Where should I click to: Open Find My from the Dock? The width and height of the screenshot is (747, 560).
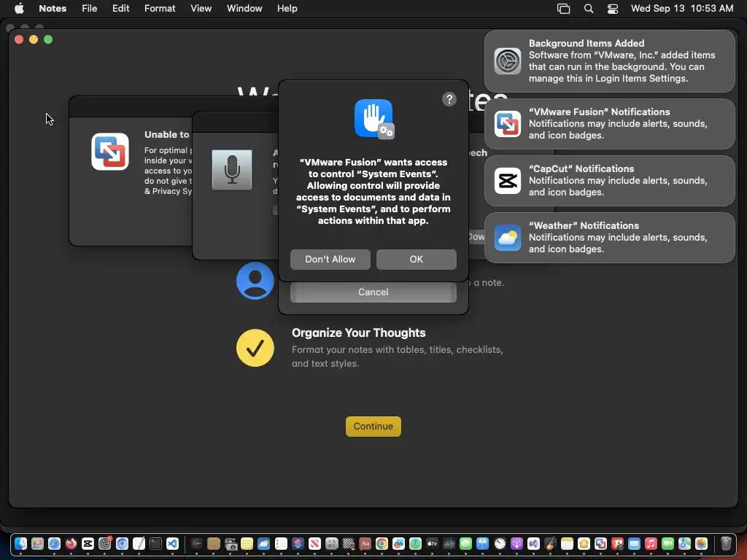tap(415, 543)
